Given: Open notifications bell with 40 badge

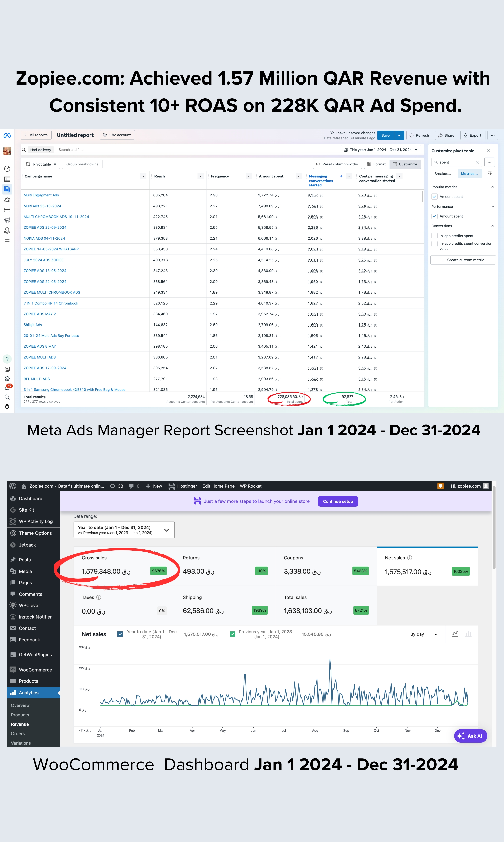Looking at the screenshot, I should (x=7, y=388).
